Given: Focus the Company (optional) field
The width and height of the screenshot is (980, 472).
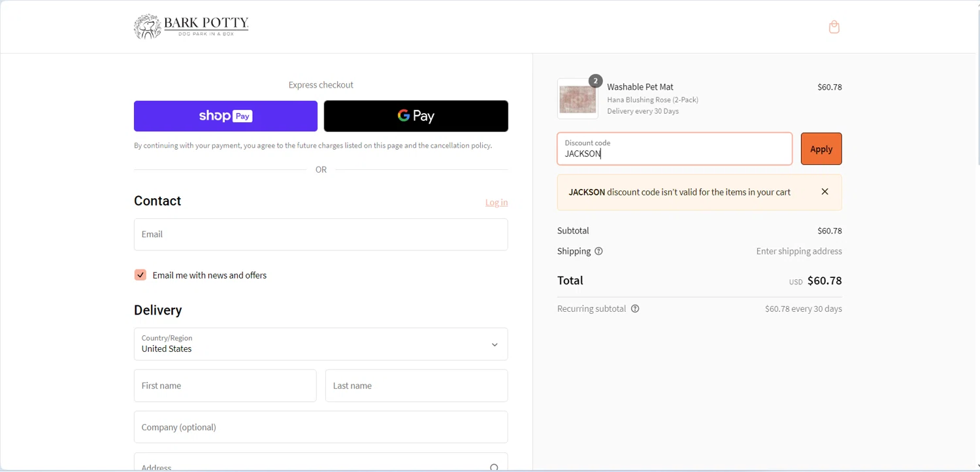Looking at the screenshot, I should pos(321,427).
